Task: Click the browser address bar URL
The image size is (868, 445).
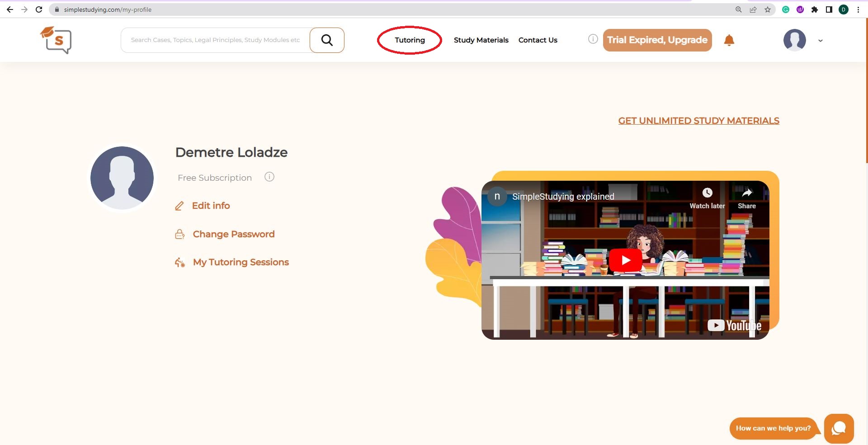Action: click(108, 9)
